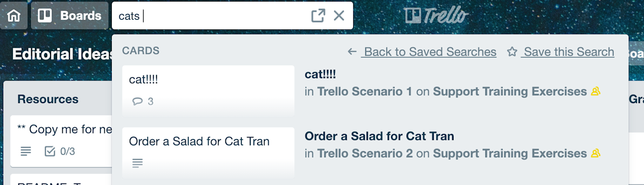Open search in new window icon

(318, 16)
